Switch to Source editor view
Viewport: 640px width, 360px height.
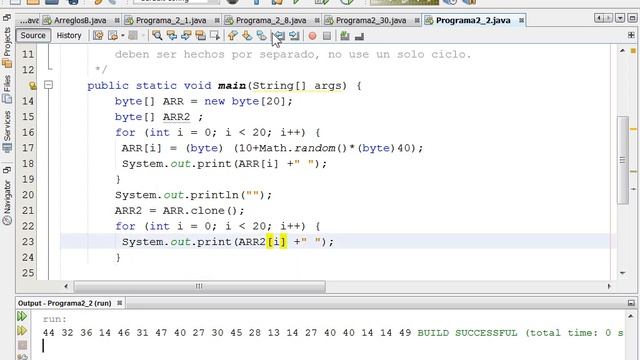[33, 36]
